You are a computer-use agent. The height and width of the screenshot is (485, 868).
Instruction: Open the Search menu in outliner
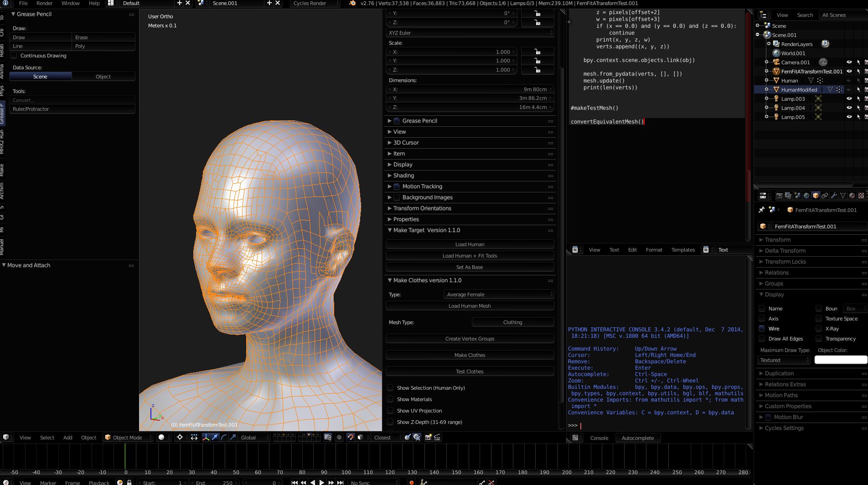pos(805,15)
